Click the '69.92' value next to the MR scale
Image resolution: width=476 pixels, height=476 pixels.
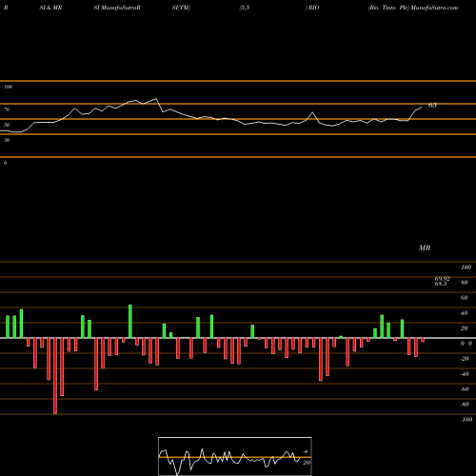(x=443, y=278)
